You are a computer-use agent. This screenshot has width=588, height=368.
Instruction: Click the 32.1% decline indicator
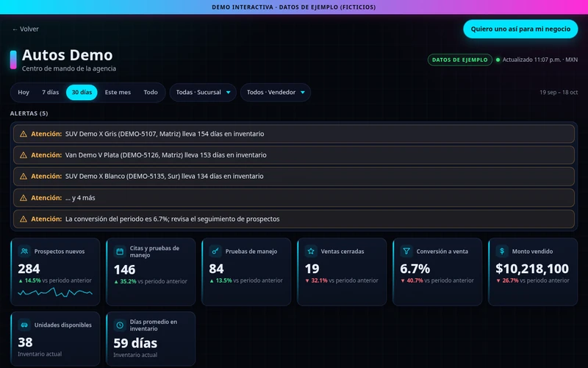coord(316,280)
